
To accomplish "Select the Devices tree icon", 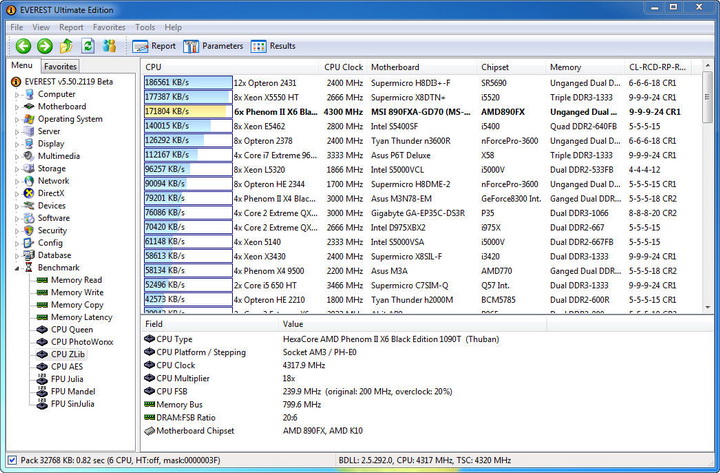I will [x=29, y=206].
